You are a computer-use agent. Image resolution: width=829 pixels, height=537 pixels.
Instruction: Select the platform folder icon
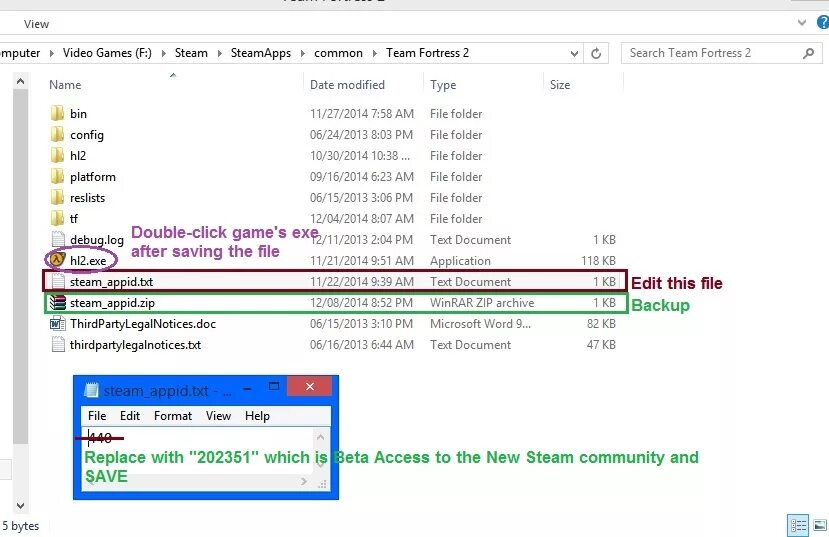click(57, 177)
